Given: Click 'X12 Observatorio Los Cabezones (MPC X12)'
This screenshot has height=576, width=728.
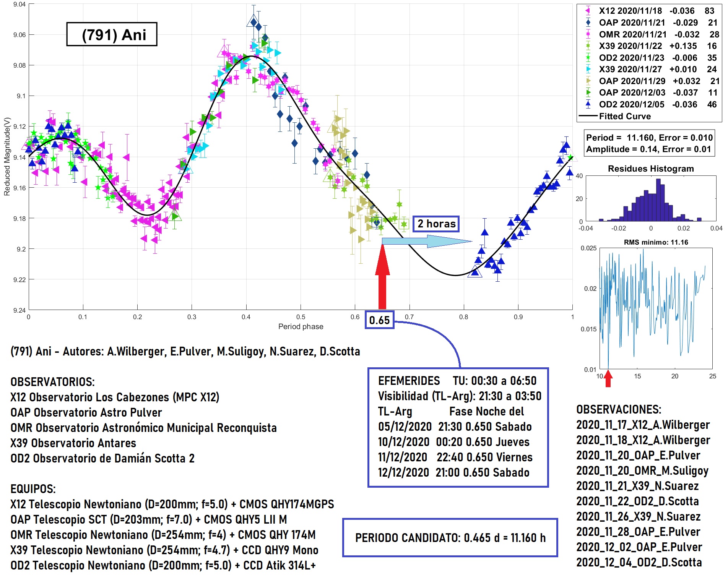Looking at the screenshot, I should [x=115, y=397].
